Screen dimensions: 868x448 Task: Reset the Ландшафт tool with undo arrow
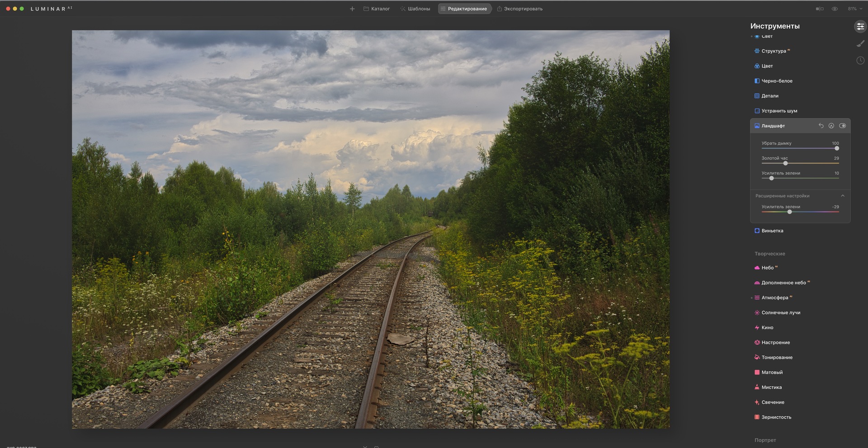click(x=821, y=126)
